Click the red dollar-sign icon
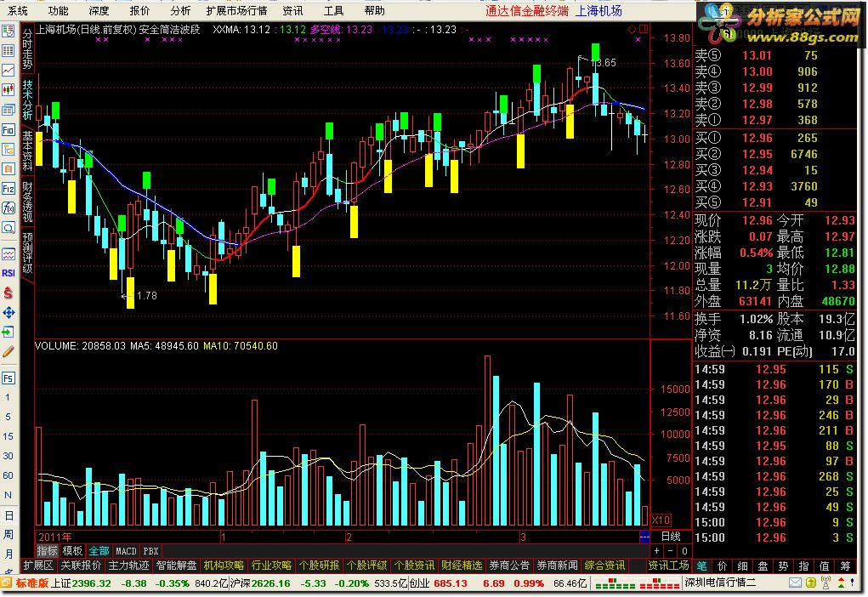 pos(9,293)
